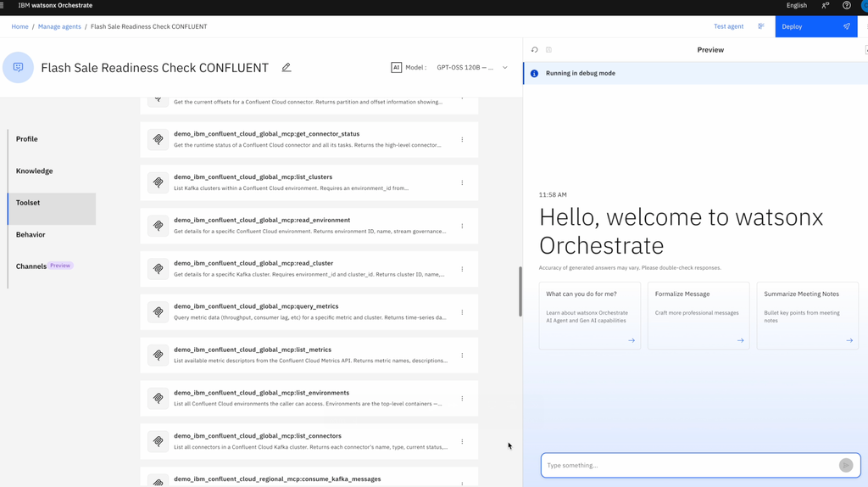Click the Deploy button
The width and height of the screenshot is (868, 487).
click(x=816, y=26)
